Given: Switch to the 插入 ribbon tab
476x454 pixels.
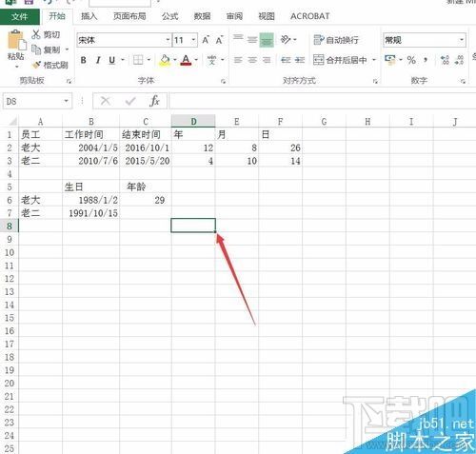Looking at the screenshot, I should 89,16.
